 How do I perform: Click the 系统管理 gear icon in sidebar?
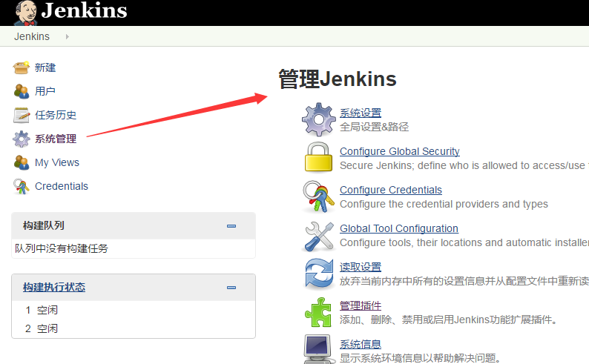[21, 139]
